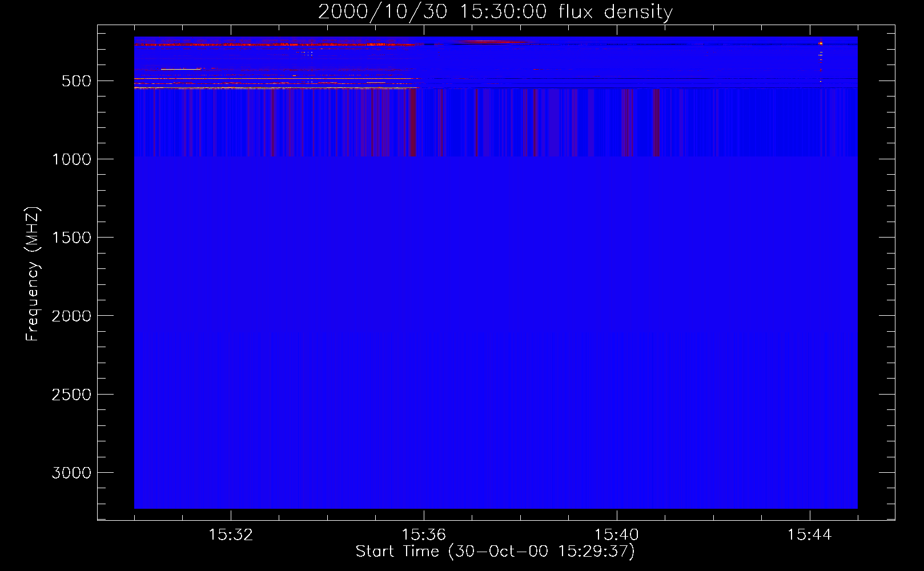924x571 pixels.
Task: Click the 500 frequency tick label
Action: (x=77, y=81)
